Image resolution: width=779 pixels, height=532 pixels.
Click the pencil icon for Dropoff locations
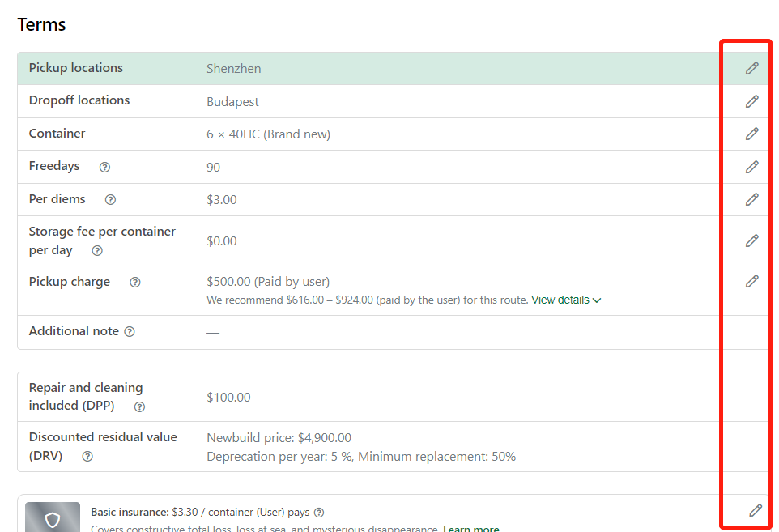point(752,101)
